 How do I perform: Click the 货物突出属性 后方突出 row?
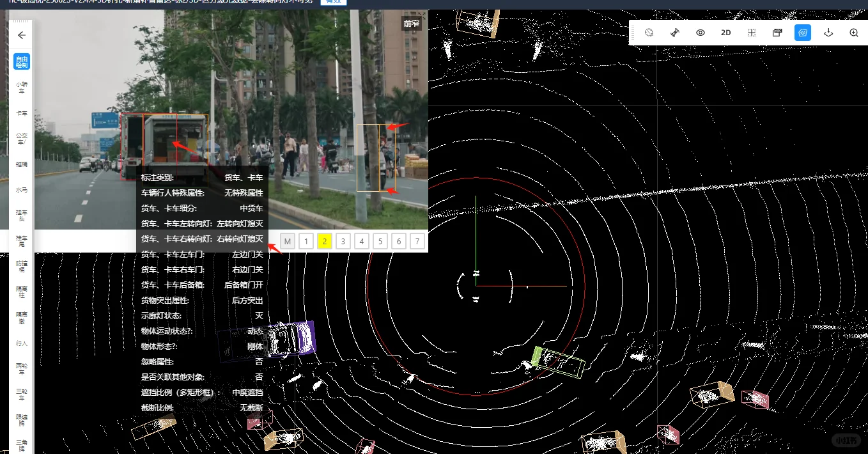click(202, 300)
